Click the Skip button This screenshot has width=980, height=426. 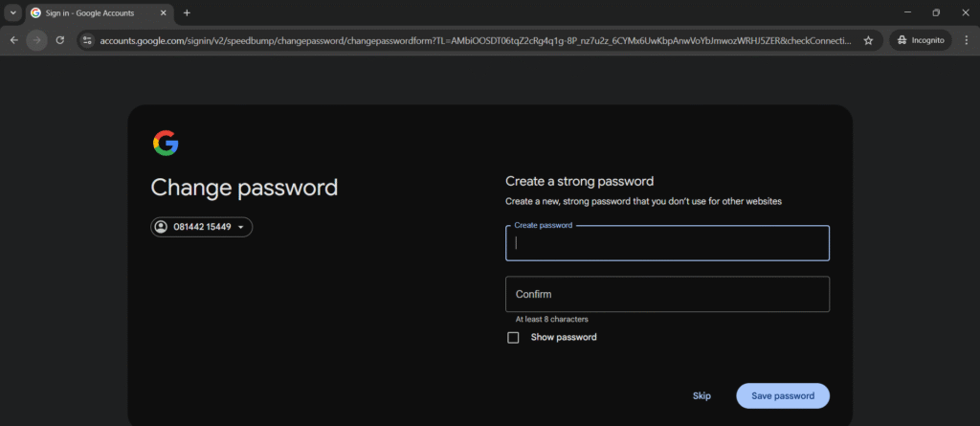point(702,395)
